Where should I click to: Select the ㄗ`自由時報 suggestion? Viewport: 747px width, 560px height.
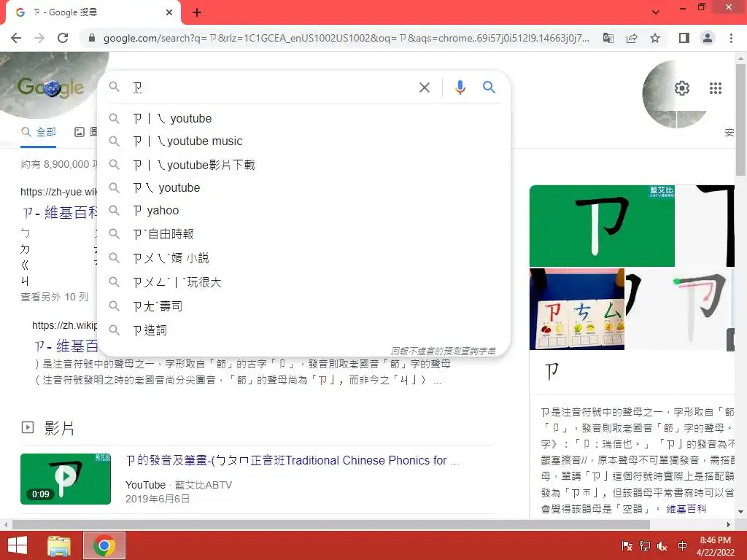(303, 234)
